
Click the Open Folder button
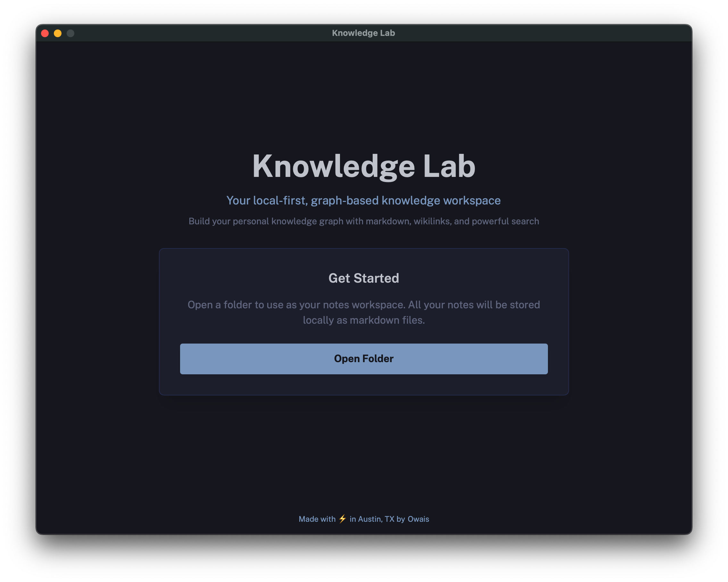tap(364, 359)
